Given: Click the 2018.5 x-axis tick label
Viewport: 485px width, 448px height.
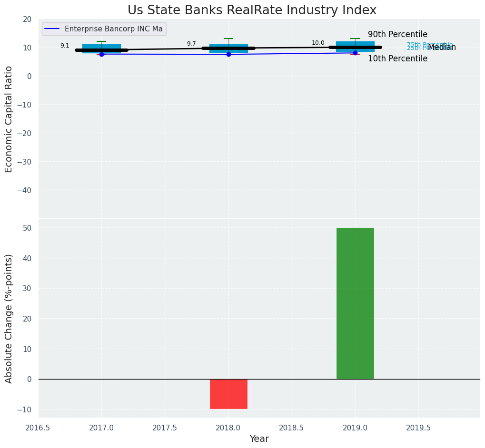Looking at the screenshot, I should [x=291, y=428].
